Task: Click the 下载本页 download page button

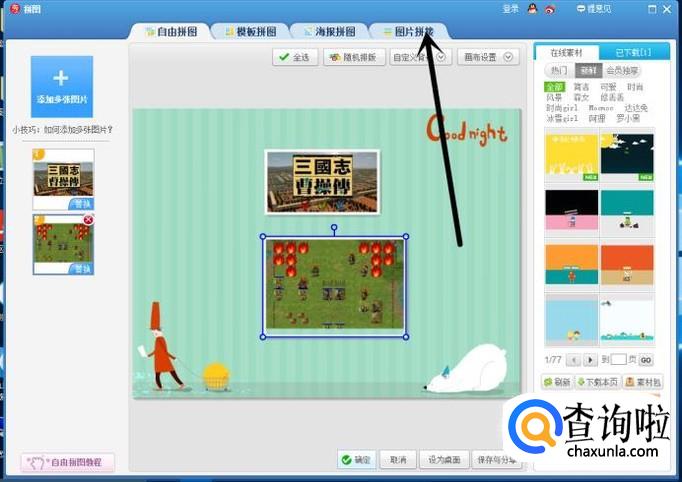Action: (x=598, y=382)
